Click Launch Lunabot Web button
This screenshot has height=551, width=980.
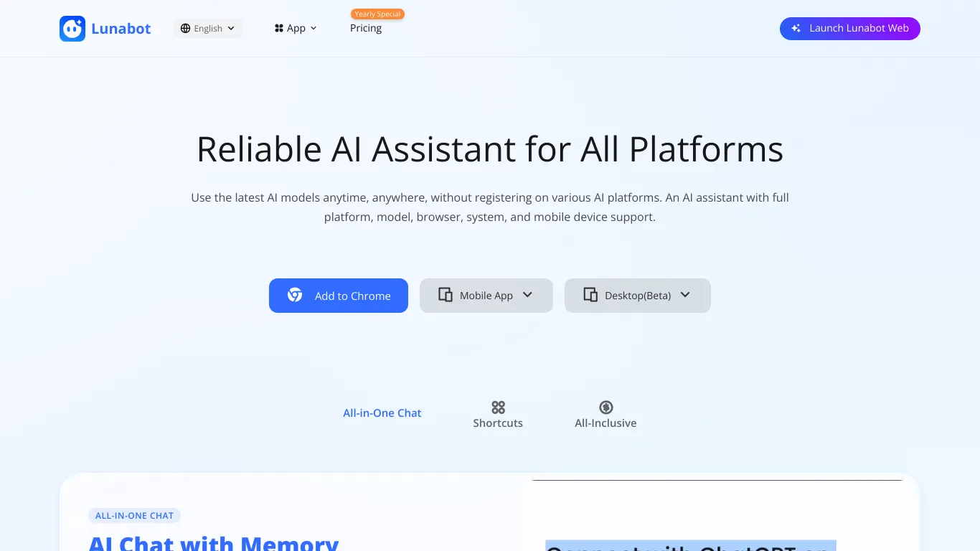(850, 29)
